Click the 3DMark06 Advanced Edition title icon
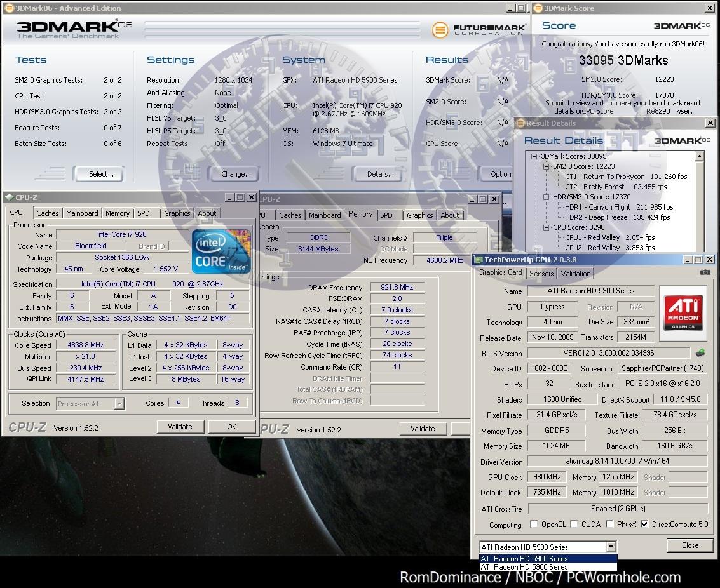This screenshot has width=720, height=588. (9, 8)
